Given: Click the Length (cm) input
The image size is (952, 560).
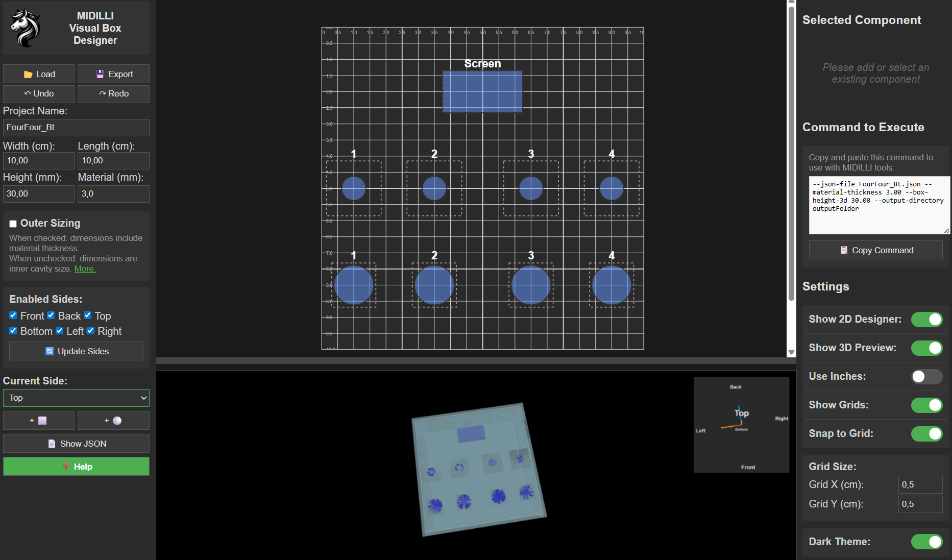Looking at the screenshot, I should pyautogui.click(x=113, y=161).
